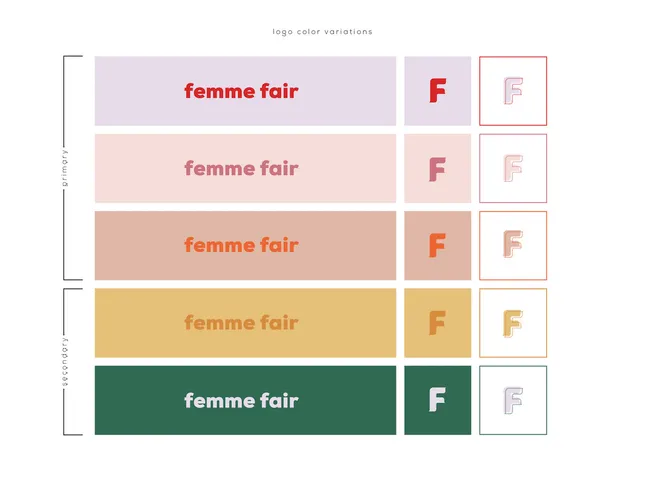
Task: Click the logo color variations heading
Action: coord(322,32)
